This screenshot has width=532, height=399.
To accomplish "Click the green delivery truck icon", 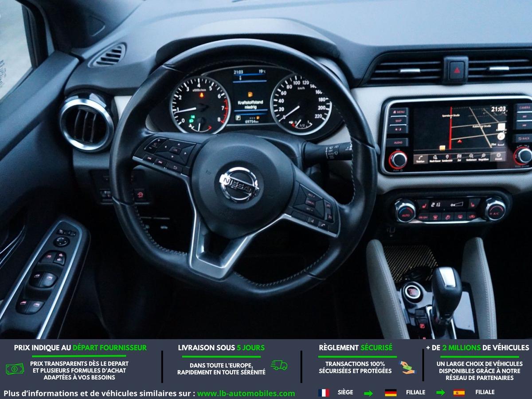I will [x=279, y=366].
